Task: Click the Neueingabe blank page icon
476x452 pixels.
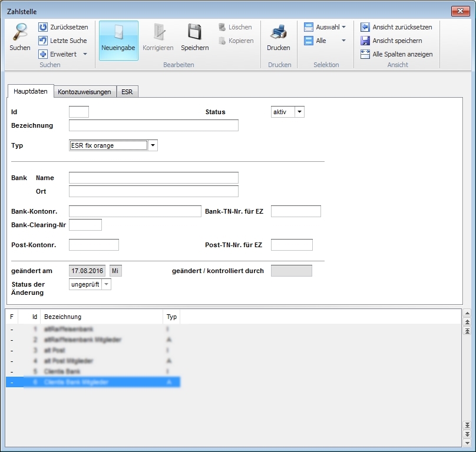Action: coord(118,32)
